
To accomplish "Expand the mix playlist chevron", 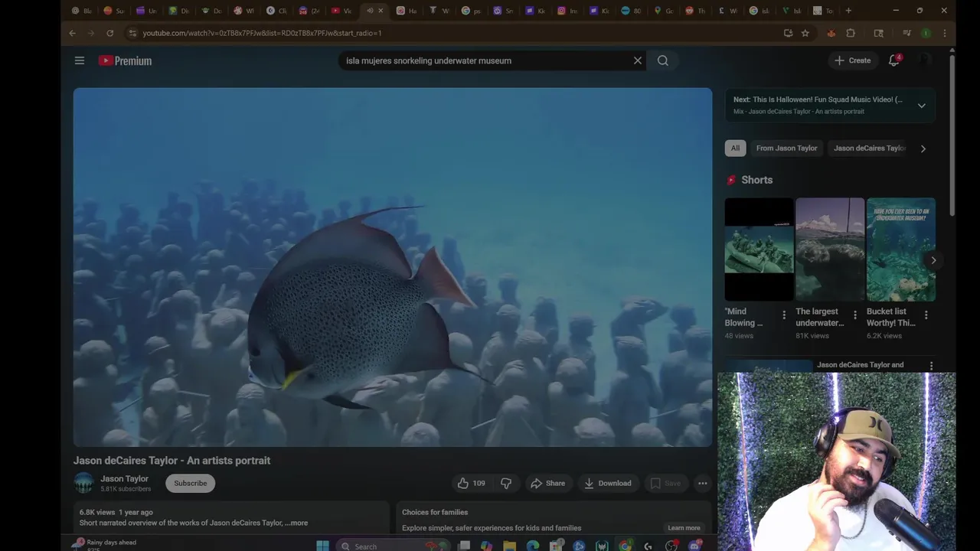I will tap(922, 106).
